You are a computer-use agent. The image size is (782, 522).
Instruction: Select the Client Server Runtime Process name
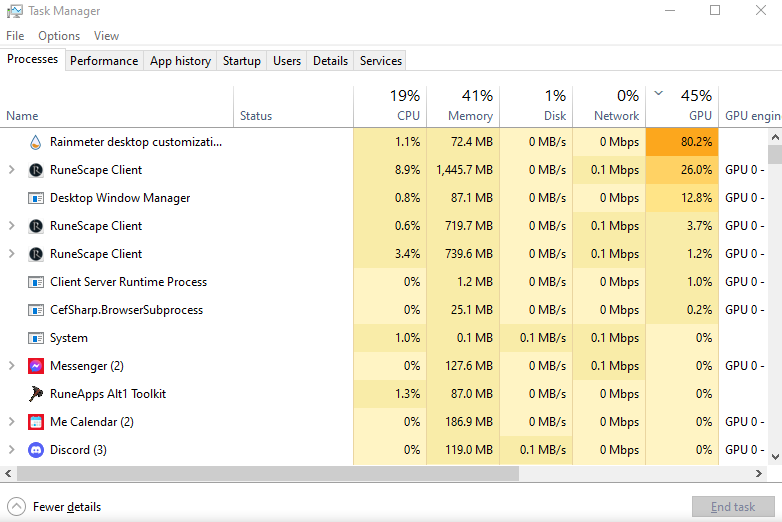[x=128, y=282]
